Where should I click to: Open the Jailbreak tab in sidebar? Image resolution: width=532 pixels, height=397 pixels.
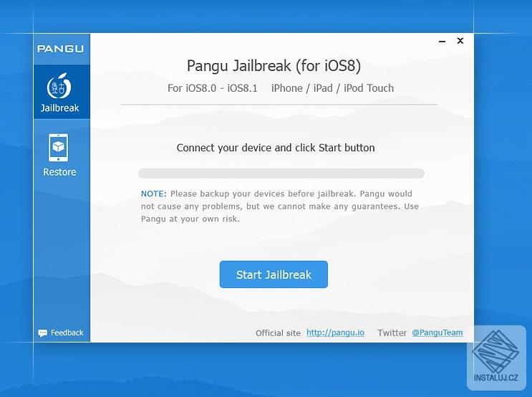tap(62, 92)
